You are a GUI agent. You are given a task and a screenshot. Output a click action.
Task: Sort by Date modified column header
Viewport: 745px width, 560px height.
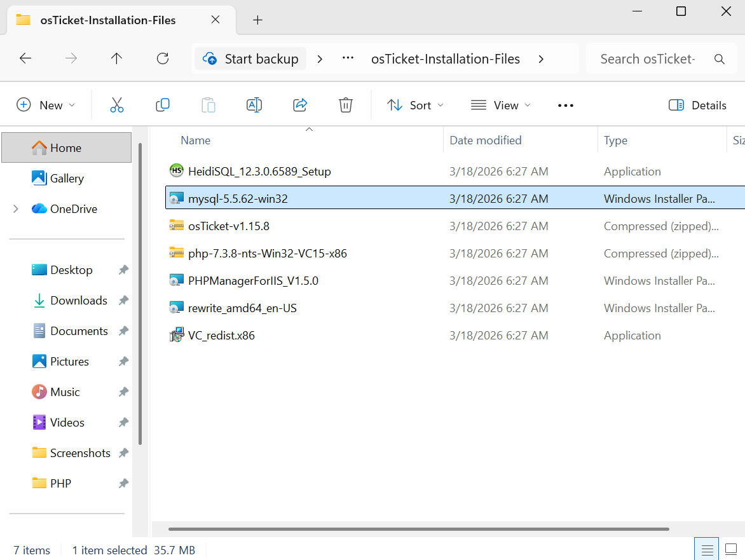point(485,140)
